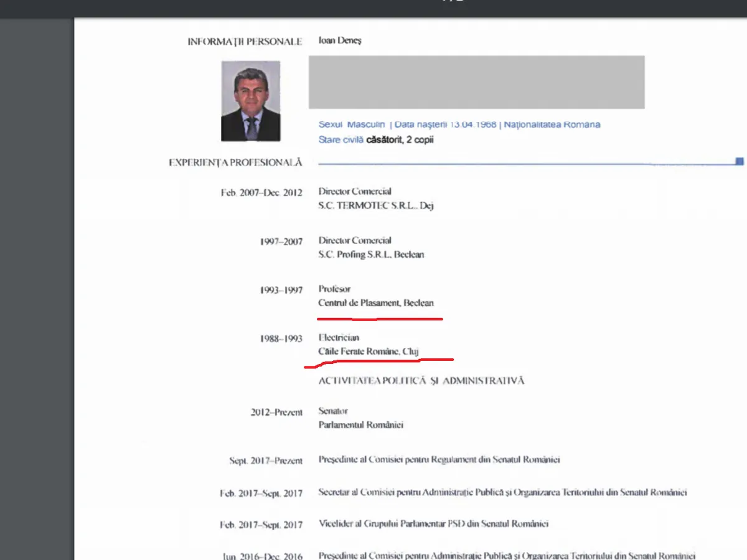The image size is (747, 560).
Task: Click the Profesor job title
Action: coord(334,289)
